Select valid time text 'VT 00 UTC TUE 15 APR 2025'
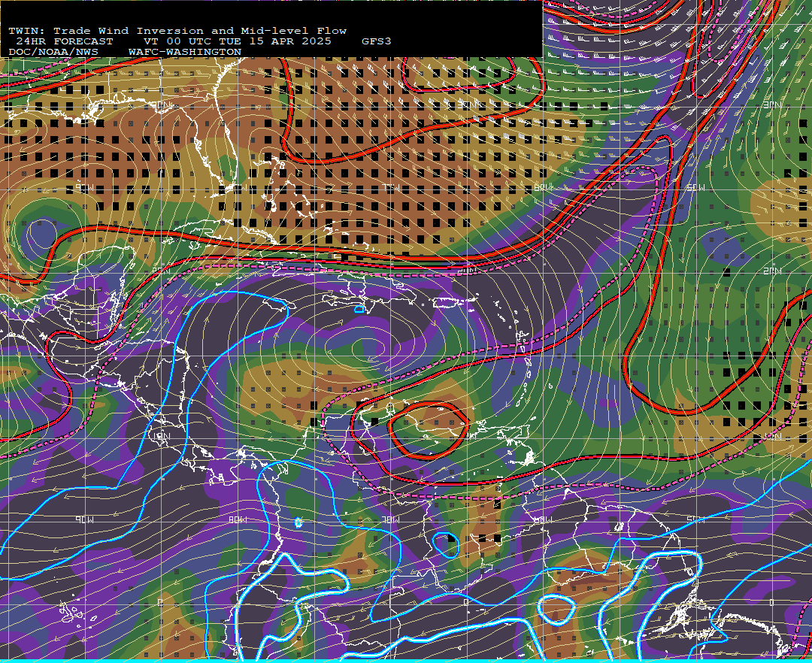This screenshot has height=663, width=812. pos(237,41)
